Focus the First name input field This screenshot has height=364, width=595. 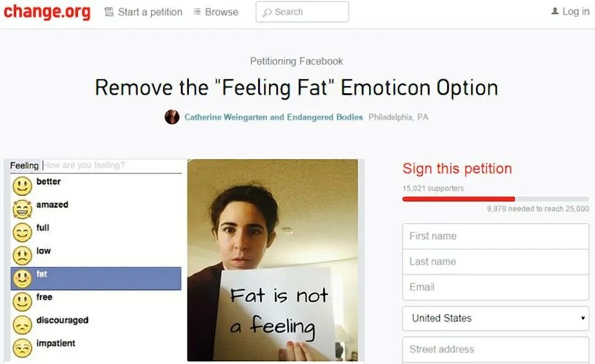pyautogui.click(x=496, y=236)
